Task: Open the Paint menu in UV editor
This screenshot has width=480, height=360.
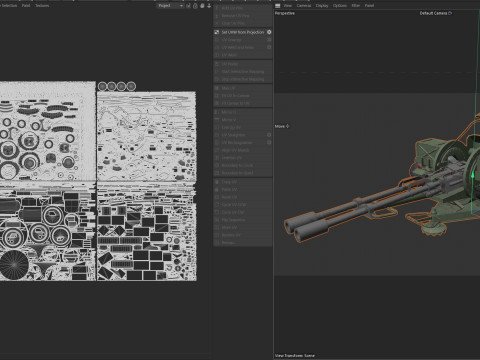Action: pyautogui.click(x=26, y=6)
